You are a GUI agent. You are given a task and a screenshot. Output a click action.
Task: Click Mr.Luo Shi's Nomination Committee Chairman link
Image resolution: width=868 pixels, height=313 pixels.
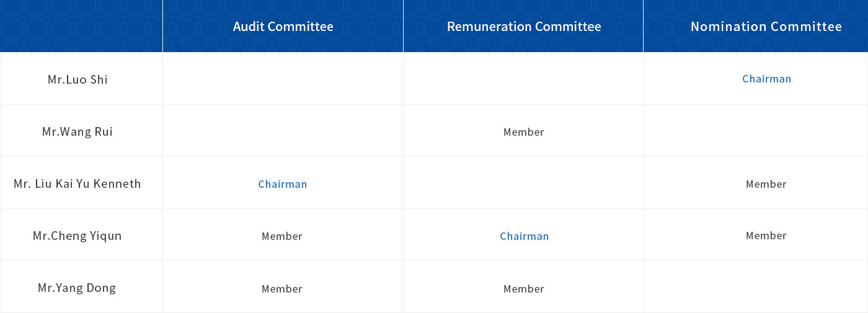[766, 79]
